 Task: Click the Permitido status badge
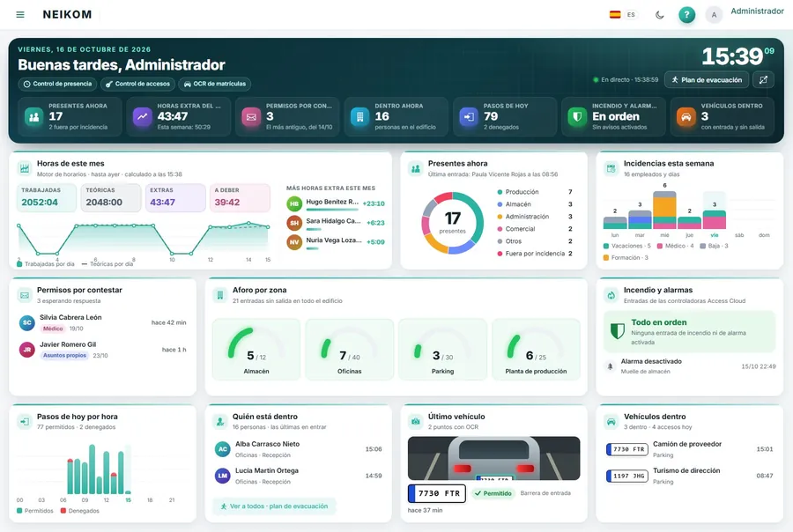pyautogui.click(x=493, y=493)
